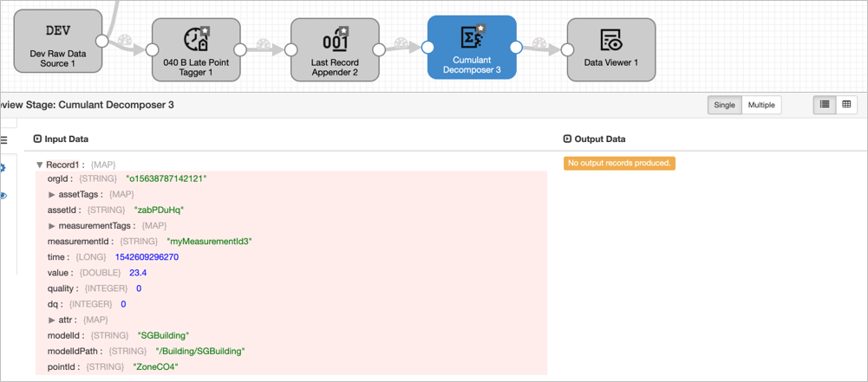Collapse the Record1 map node
This screenshot has height=382, width=868.
tap(39, 165)
